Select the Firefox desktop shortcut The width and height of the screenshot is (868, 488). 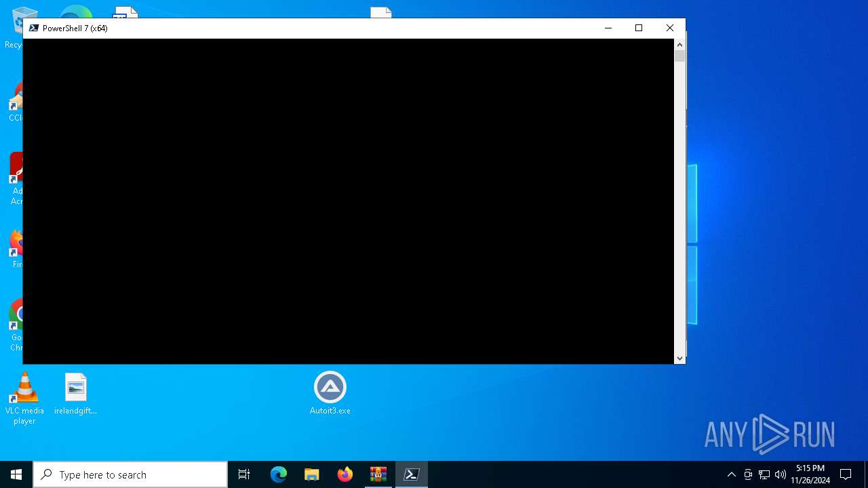(14, 249)
